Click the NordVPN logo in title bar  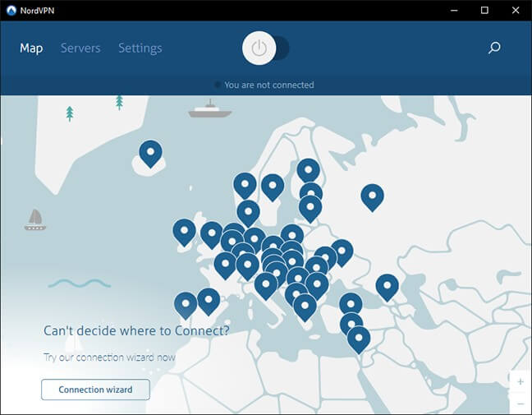point(11,11)
